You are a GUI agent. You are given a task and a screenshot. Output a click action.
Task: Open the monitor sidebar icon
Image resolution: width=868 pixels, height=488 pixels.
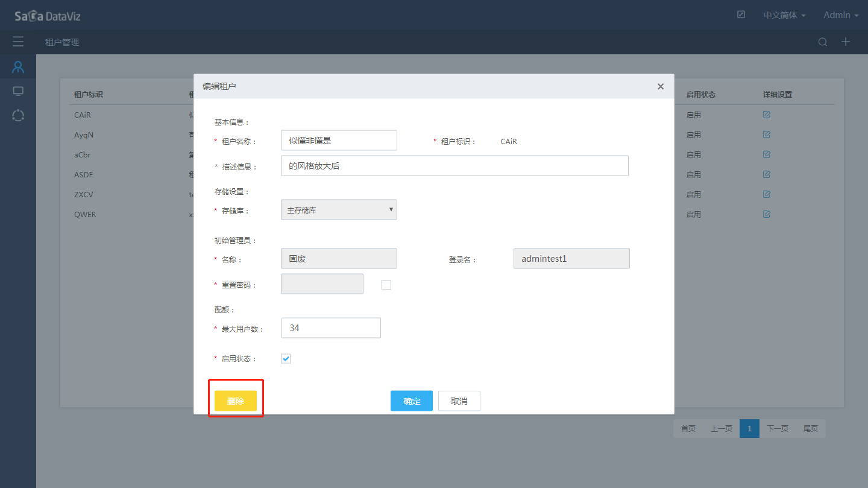18,91
